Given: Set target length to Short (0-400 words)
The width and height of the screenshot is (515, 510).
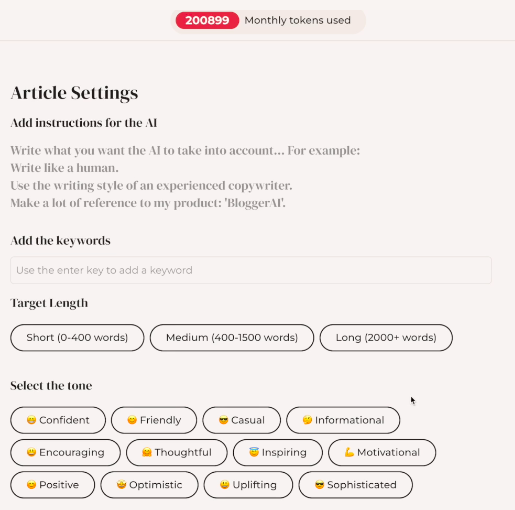Looking at the screenshot, I should (77, 338).
